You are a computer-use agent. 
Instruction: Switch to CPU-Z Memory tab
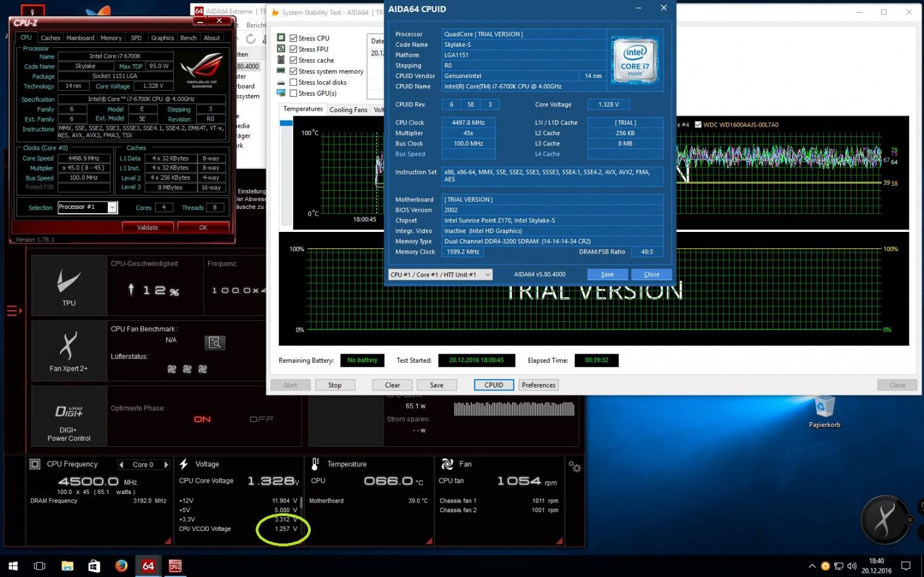tap(111, 38)
